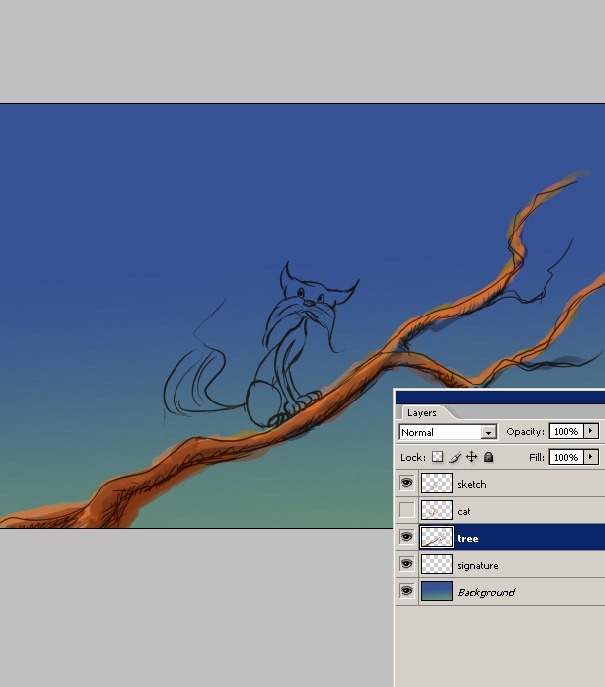Image resolution: width=605 pixels, height=687 pixels.
Task: Select the signature layer
Action: pyautogui.click(x=478, y=565)
